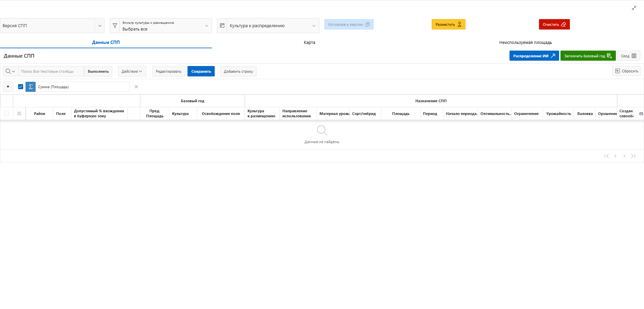The width and height of the screenshot is (644, 309).
Task: Click the next page arrow
Action: 624,156
